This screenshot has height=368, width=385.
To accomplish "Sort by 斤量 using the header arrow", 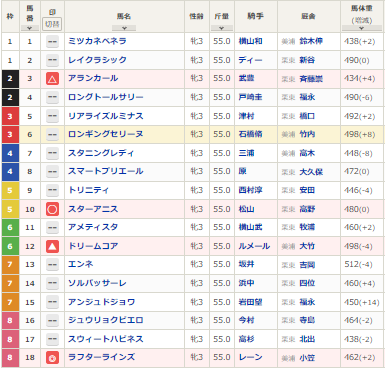I will click(x=222, y=28).
